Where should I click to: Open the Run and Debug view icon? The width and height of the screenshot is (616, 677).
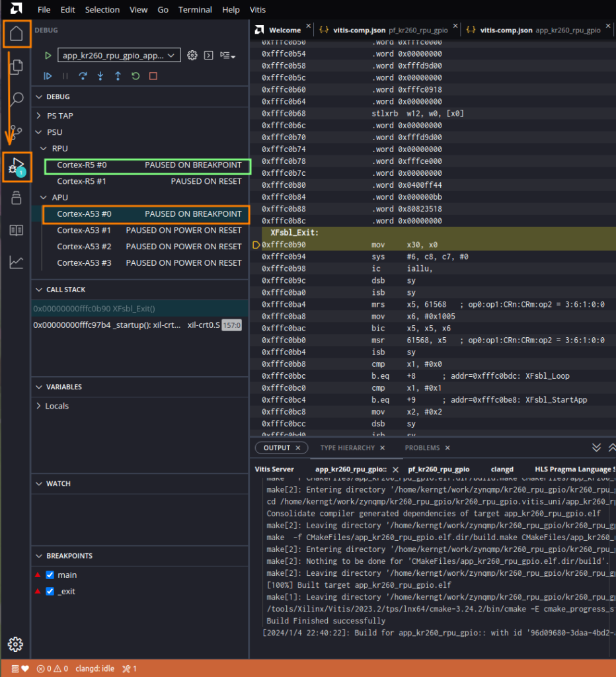(17, 167)
